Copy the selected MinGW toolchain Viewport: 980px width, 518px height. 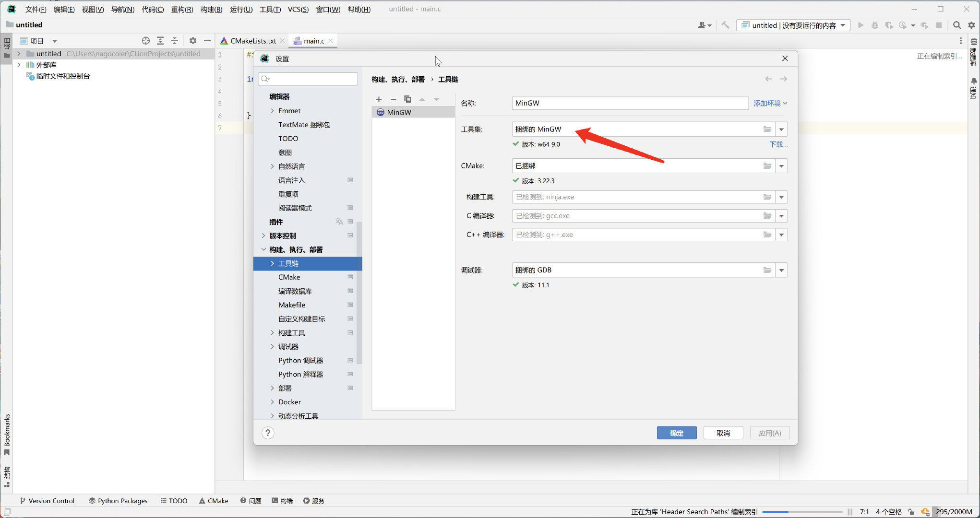pyautogui.click(x=407, y=99)
